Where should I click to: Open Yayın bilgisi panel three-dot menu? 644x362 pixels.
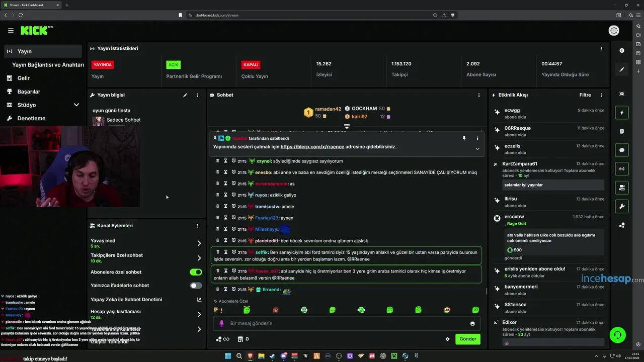pos(197,95)
